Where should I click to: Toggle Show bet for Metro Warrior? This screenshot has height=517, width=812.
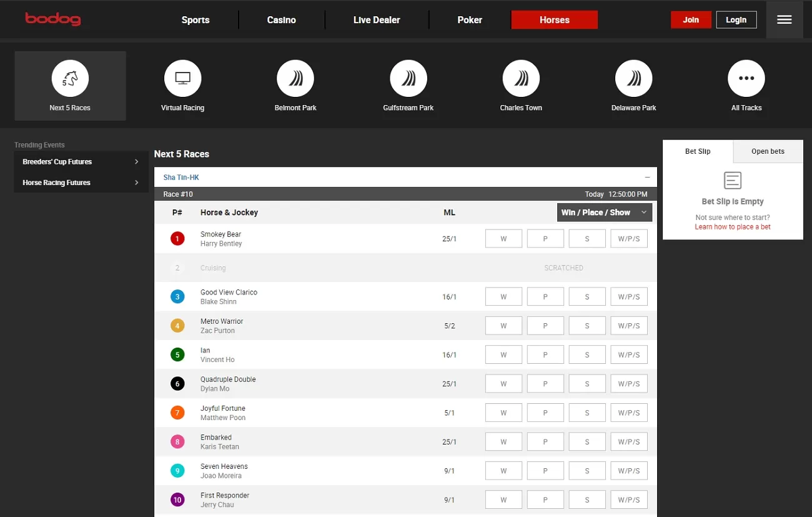pos(587,326)
